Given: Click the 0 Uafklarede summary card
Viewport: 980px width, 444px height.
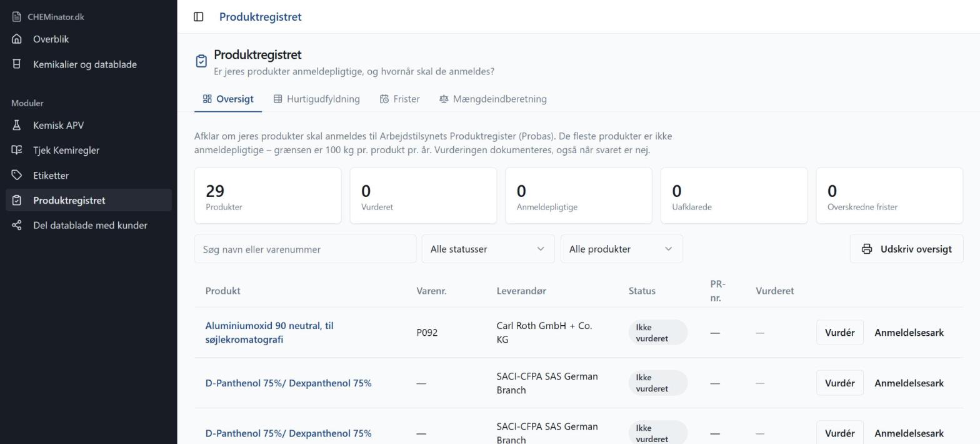Looking at the screenshot, I should 734,196.
